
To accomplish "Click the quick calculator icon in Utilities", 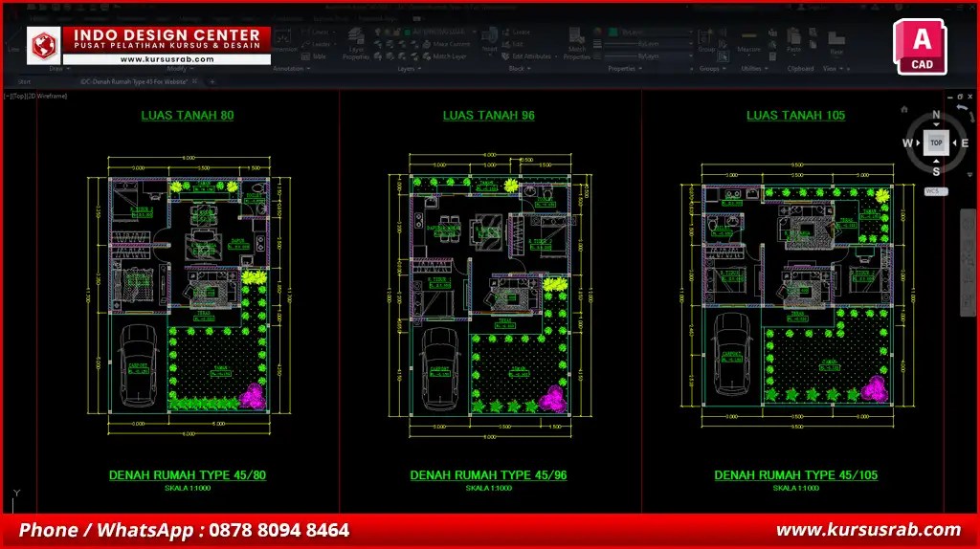I will pos(773,56).
